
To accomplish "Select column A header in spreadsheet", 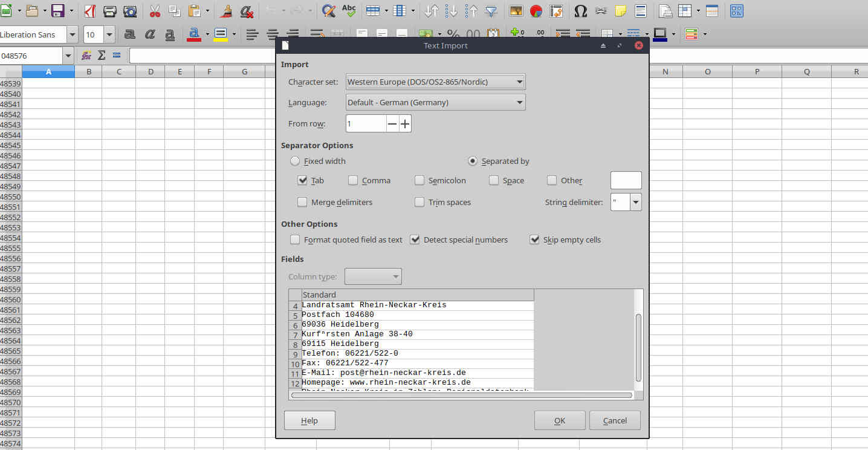I will pos(48,71).
